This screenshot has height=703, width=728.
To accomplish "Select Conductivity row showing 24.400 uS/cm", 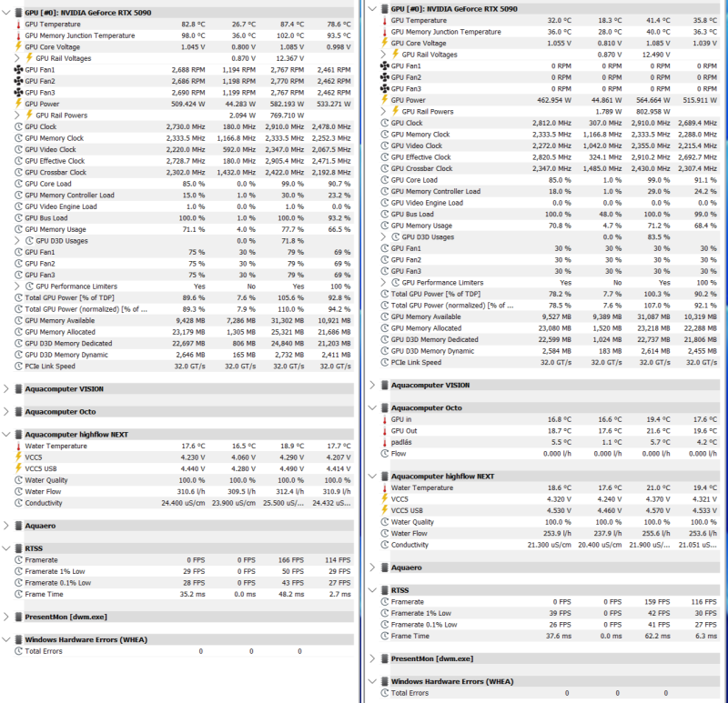I will (184, 503).
